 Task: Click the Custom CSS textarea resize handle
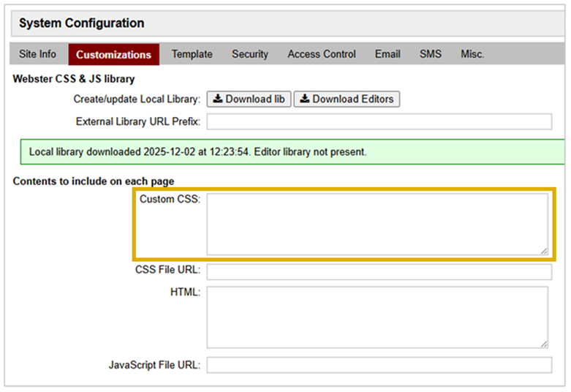tap(544, 251)
